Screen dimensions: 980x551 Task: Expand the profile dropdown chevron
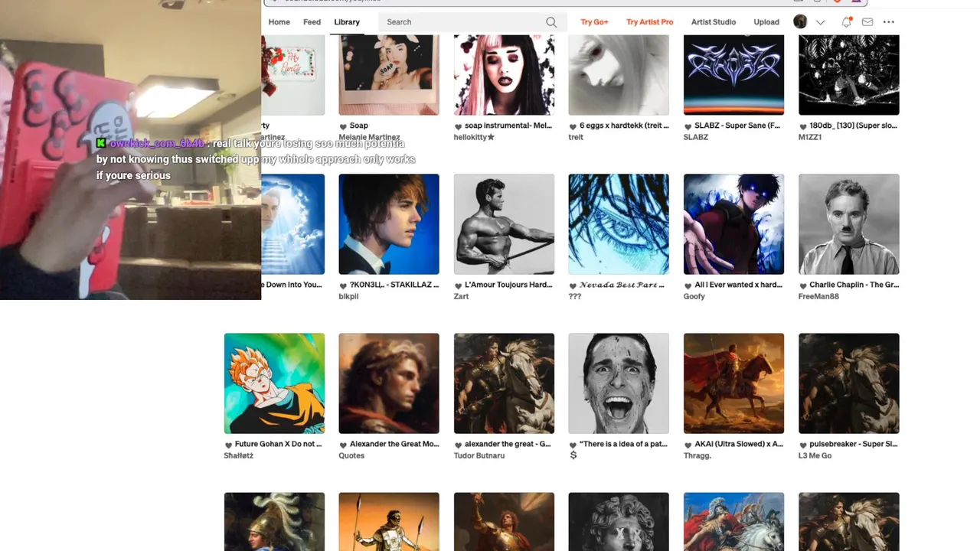821,22
